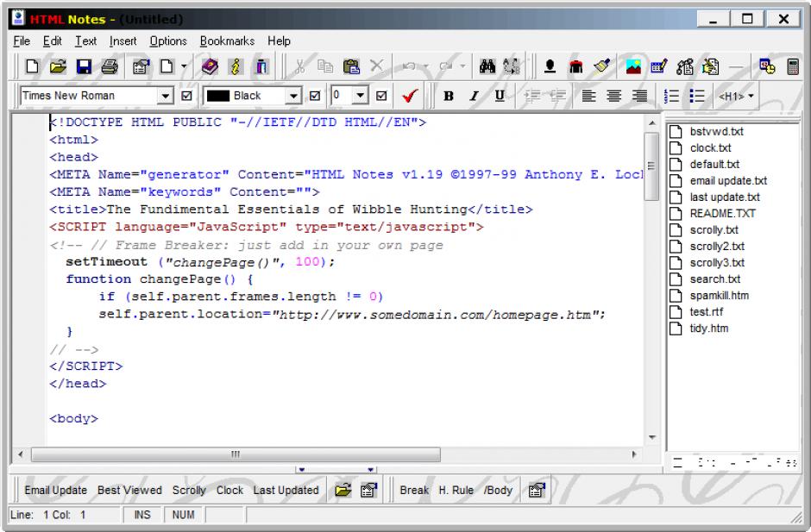The image size is (811, 532).
Task: Click the binoculars Find icon
Action: tap(487, 66)
